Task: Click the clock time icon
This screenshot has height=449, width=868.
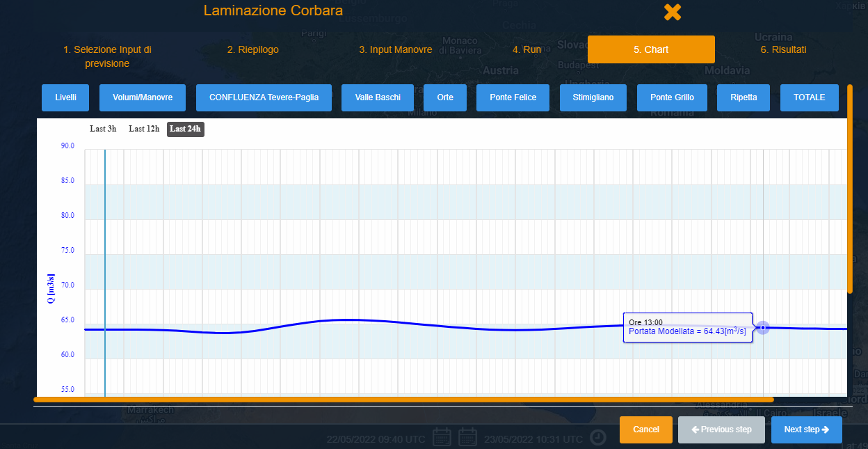Action: tap(598, 437)
